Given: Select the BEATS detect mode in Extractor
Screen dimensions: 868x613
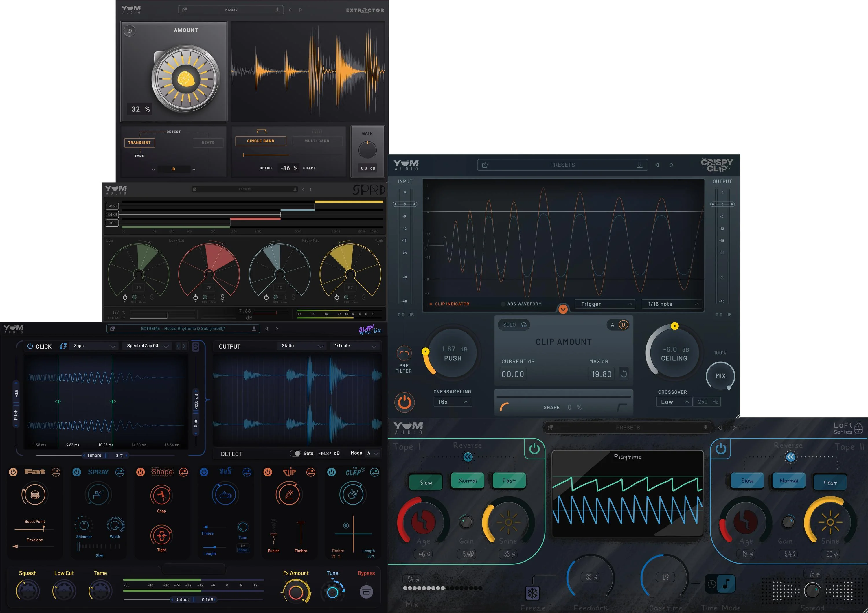Looking at the screenshot, I should coord(208,143).
